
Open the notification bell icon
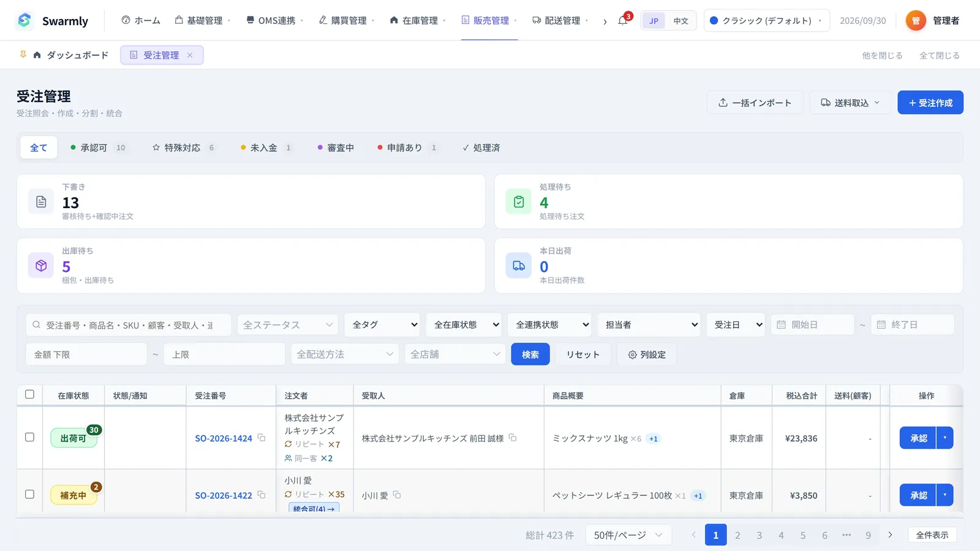point(622,21)
